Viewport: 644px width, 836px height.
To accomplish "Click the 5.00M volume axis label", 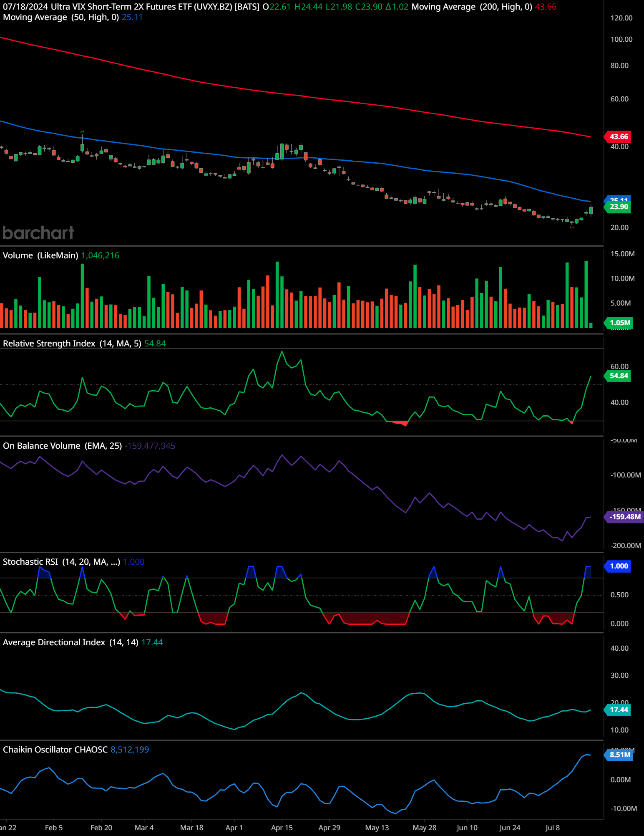I will (x=621, y=303).
